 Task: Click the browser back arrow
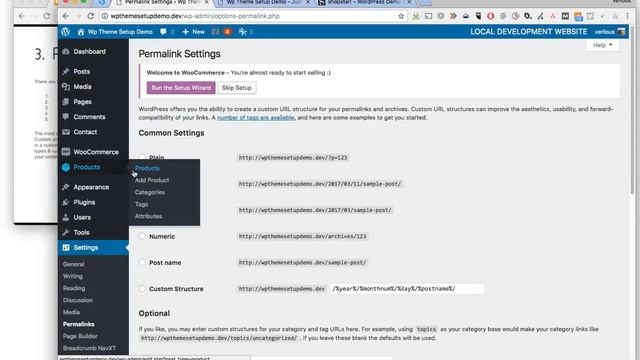[66, 16]
